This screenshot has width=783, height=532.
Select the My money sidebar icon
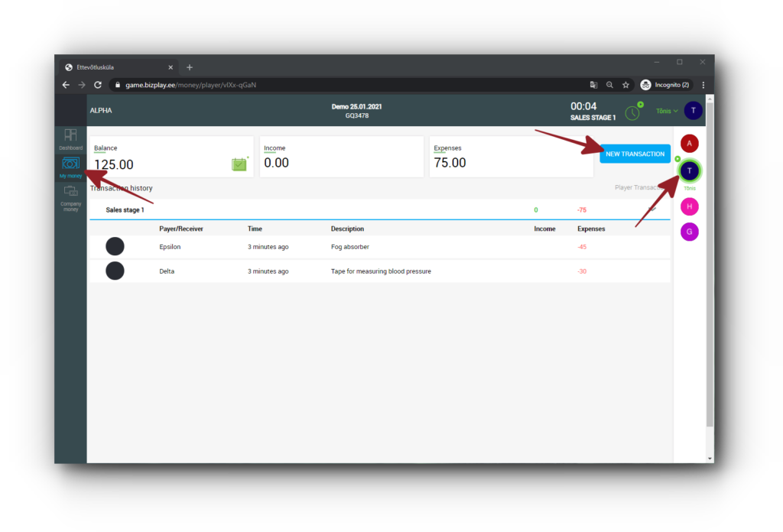(70, 166)
